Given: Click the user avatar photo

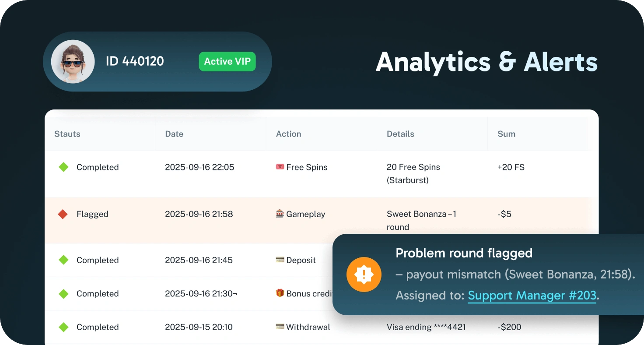Looking at the screenshot, I should tap(73, 61).
